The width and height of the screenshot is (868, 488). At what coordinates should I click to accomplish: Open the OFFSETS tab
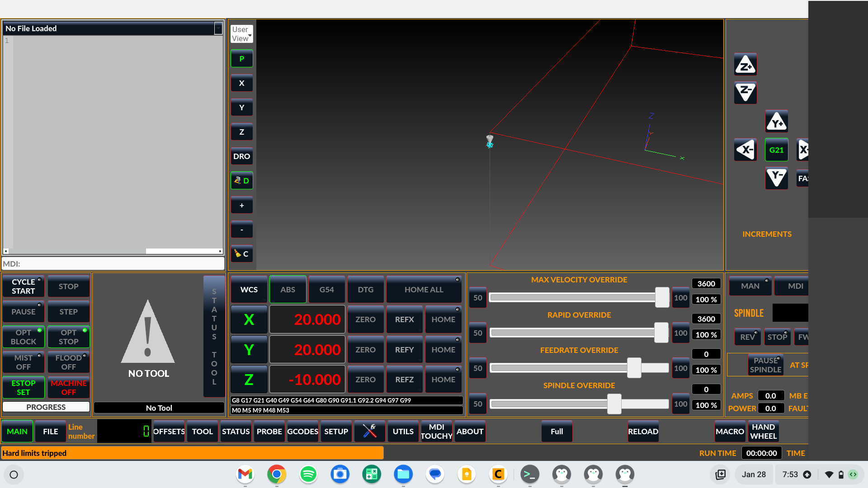[169, 432]
